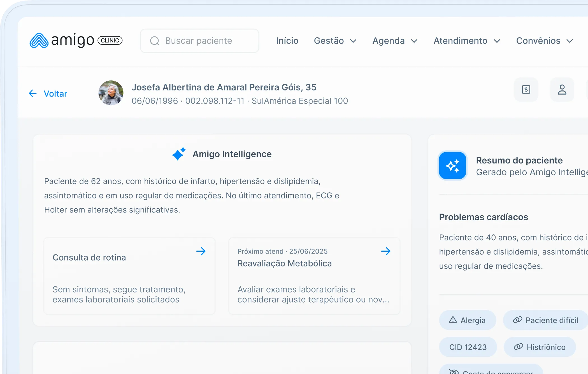The width and height of the screenshot is (588, 374).
Task: Click the warning icon on the Alergia tag
Action: pos(453,320)
